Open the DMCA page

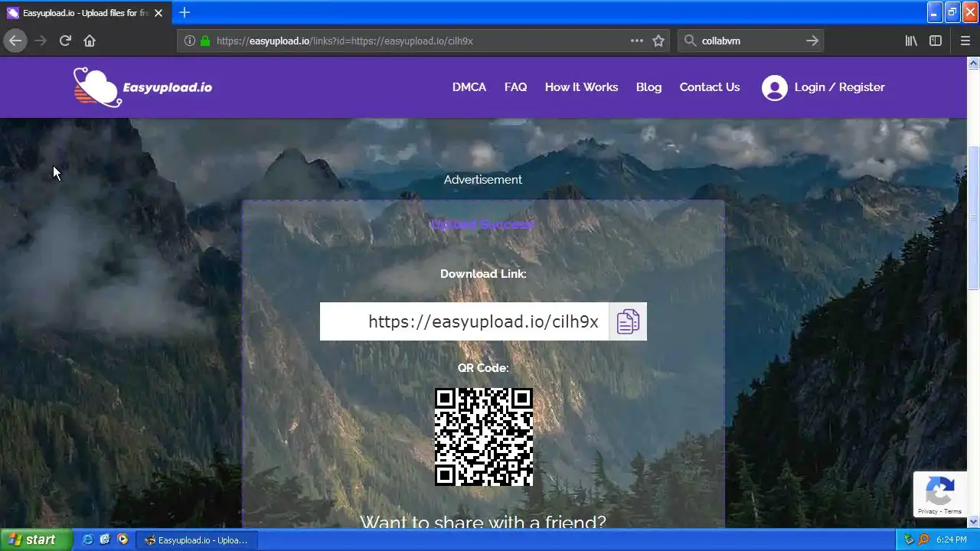tap(469, 87)
